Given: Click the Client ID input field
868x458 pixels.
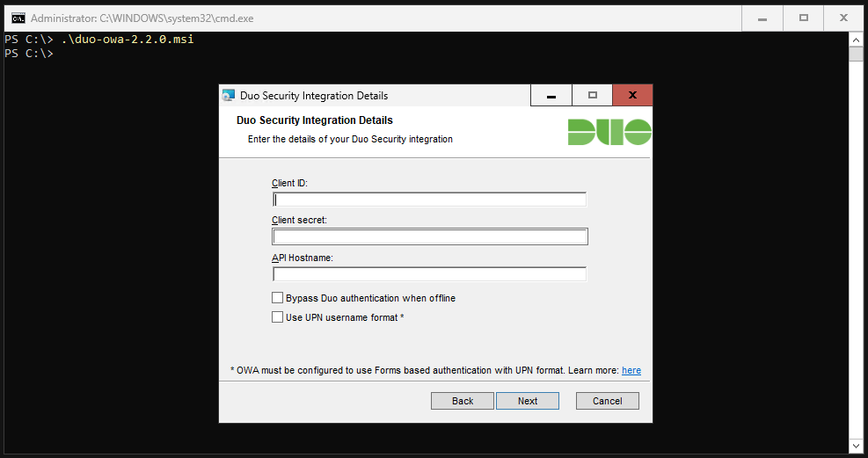Looking at the screenshot, I should pos(429,200).
